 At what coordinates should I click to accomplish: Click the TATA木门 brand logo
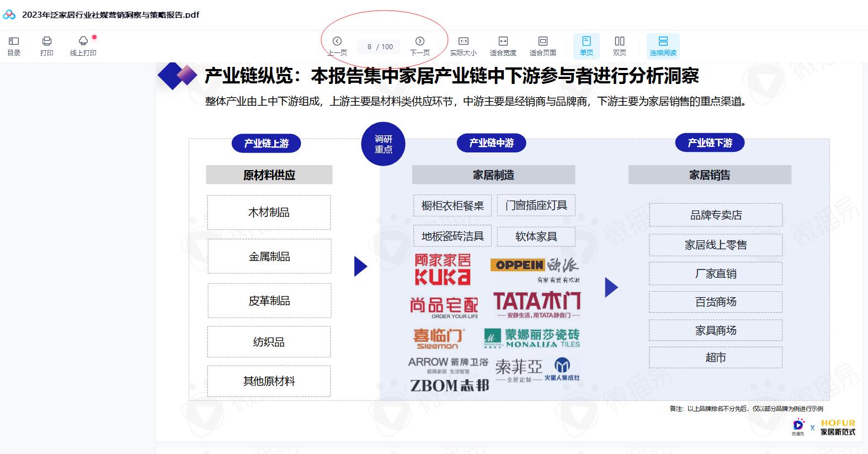(x=537, y=304)
